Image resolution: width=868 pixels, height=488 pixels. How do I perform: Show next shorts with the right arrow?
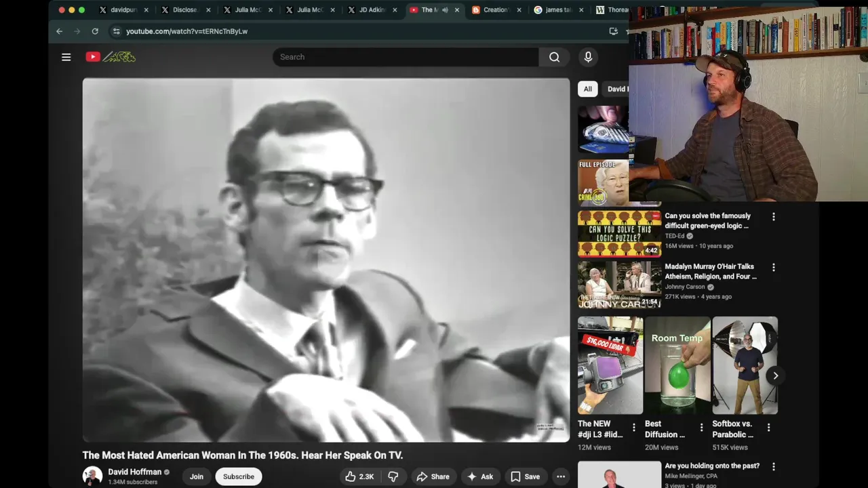[x=775, y=375]
